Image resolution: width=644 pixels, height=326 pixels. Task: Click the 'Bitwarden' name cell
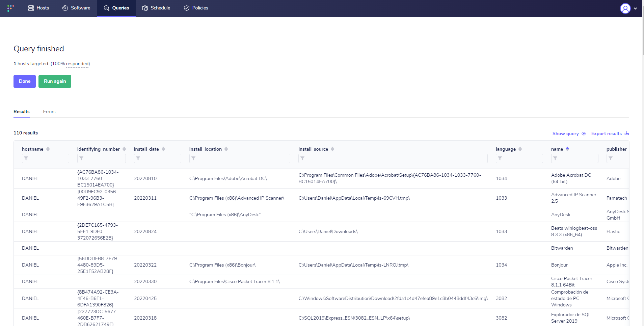(562, 248)
